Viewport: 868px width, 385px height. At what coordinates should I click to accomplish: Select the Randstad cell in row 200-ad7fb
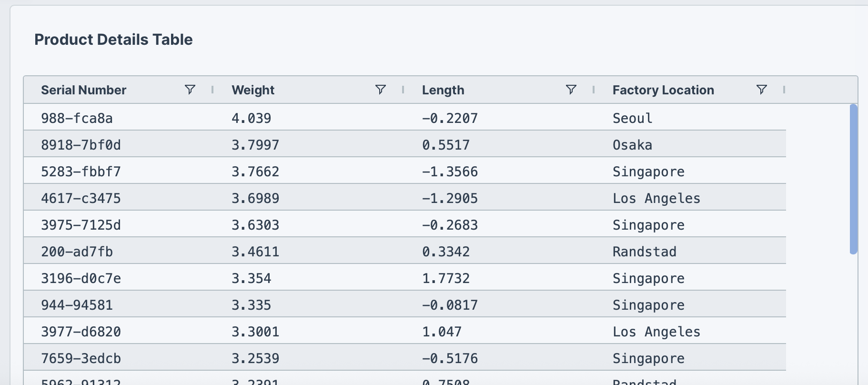click(644, 252)
